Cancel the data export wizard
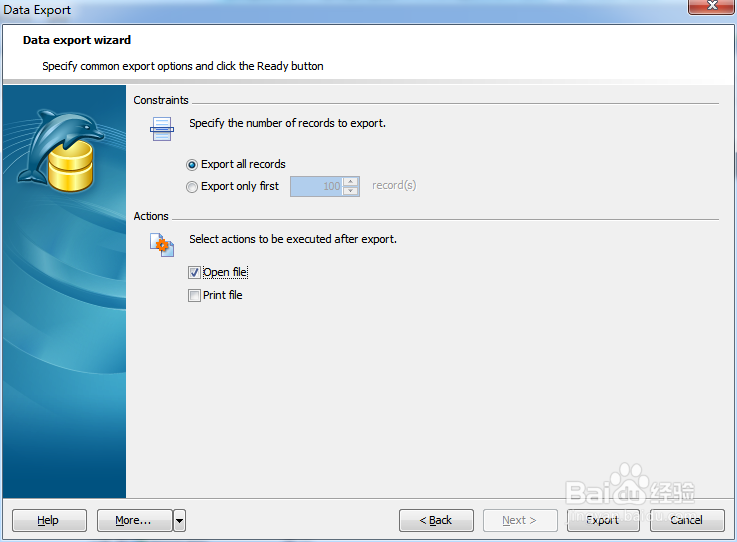The width and height of the screenshot is (737, 542). click(x=687, y=520)
